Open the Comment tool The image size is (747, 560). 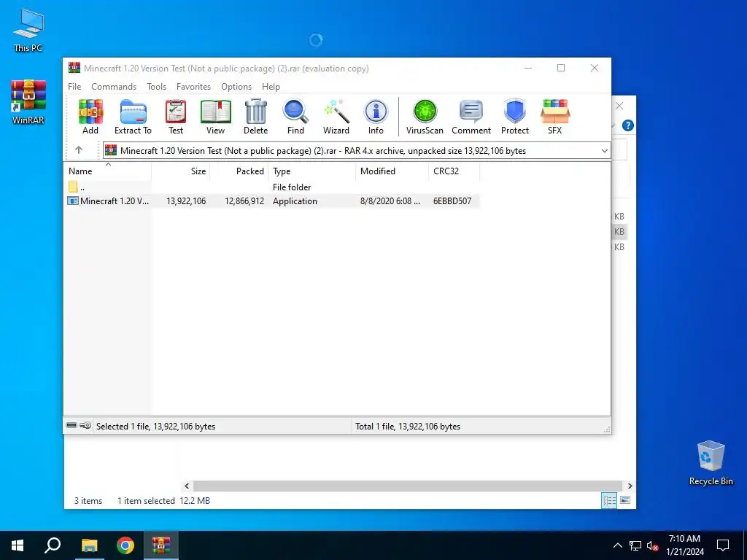click(471, 117)
